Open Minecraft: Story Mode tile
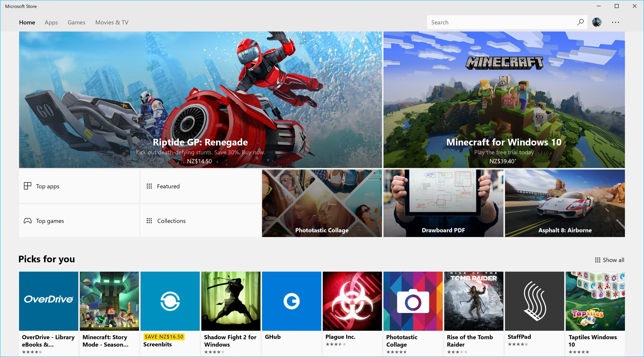The height and width of the screenshot is (357, 644). pyautogui.click(x=109, y=314)
